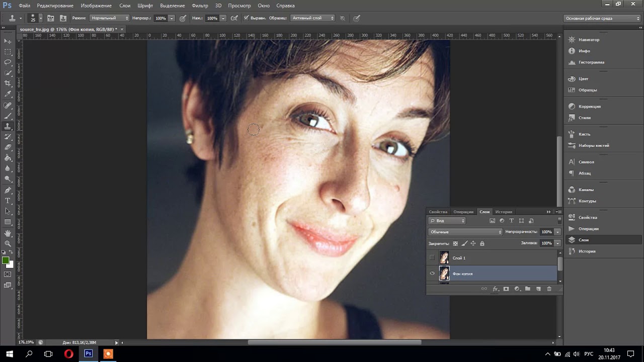Viewport: 644px width, 362px height.
Task: Create a new layer via Layers panel icon
Action: [x=538, y=289]
